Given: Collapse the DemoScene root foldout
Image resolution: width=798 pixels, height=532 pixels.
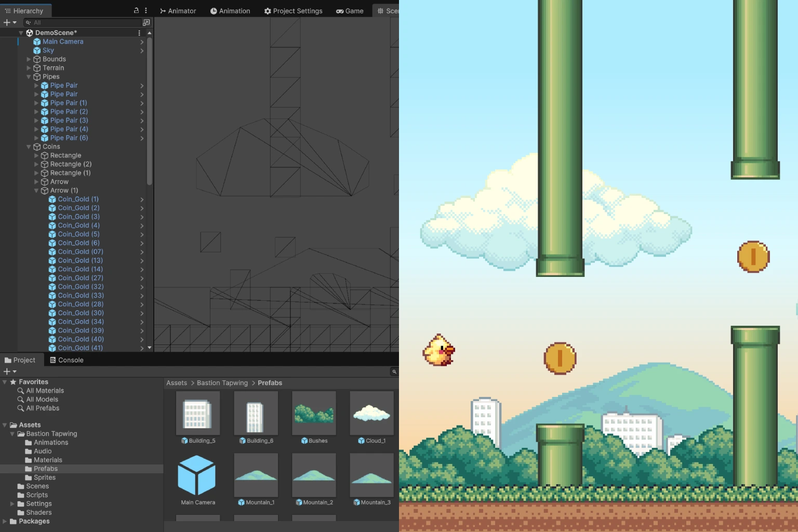Looking at the screenshot, I should [21, 33].
